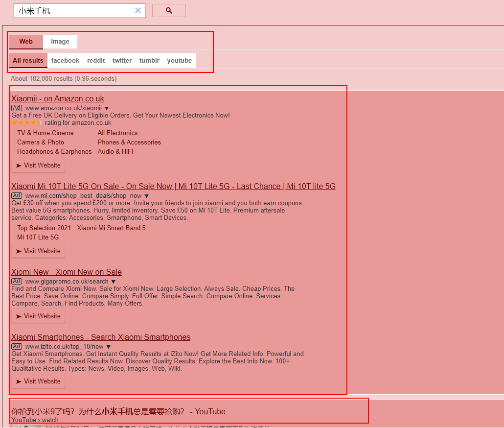The image size is (504, 428).
Task: Filter results by youtube
Action: point(180,60)
